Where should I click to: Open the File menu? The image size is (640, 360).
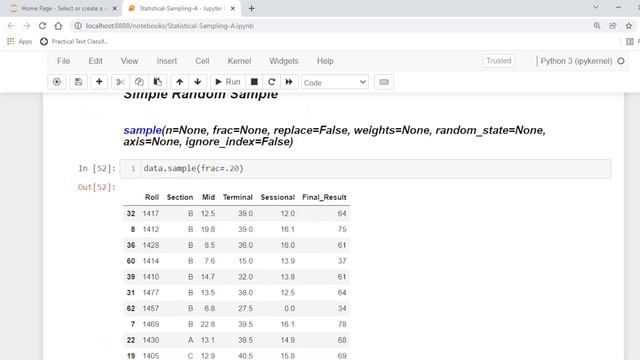click(x=63, y=61)
